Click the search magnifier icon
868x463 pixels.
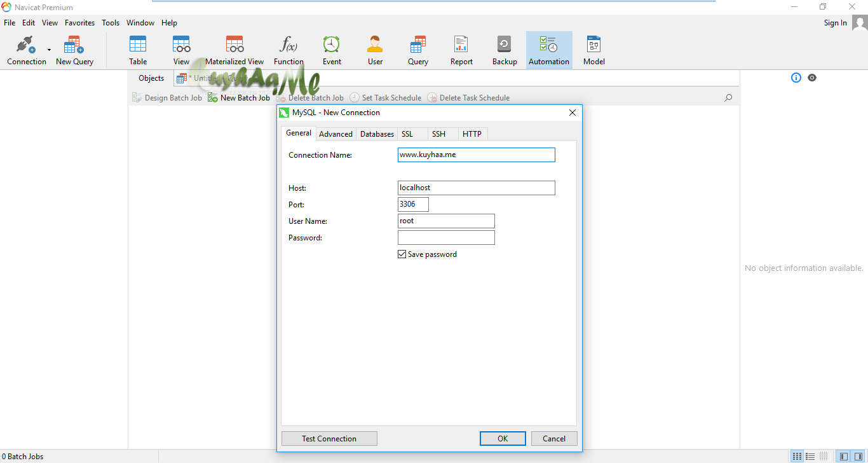point(728,98)
